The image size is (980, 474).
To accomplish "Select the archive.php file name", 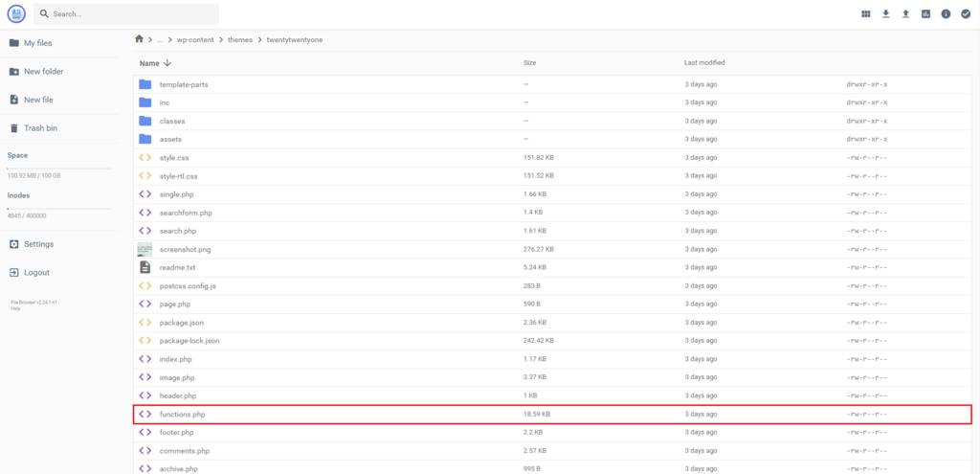I will pyautogui.click(x=179, y=469).
